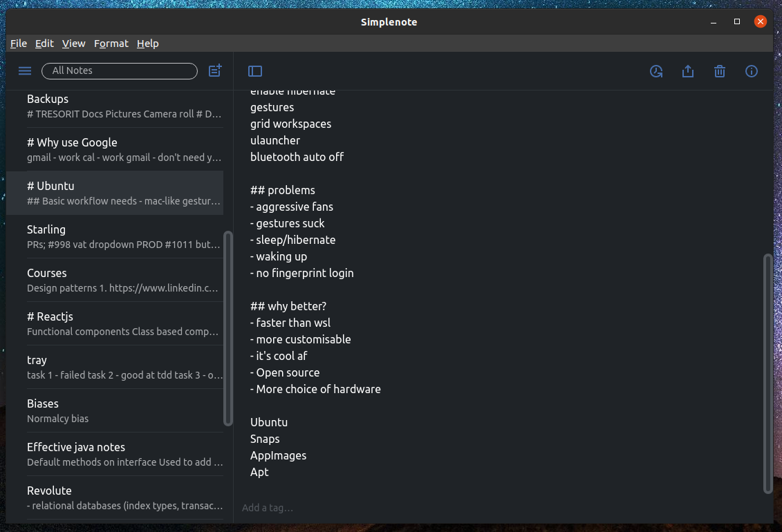
Task: Minimize the Simplenote window
Action: pyautogui.click(x=714, y=22)
